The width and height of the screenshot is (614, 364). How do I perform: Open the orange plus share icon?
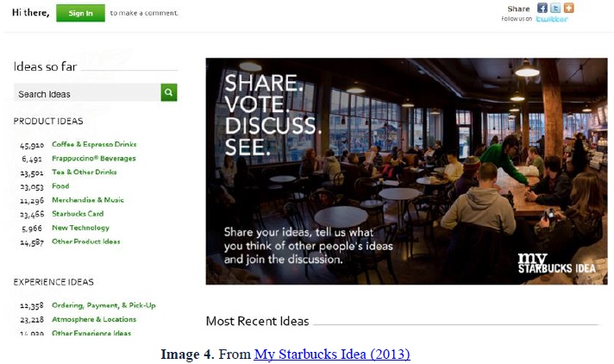[568, 9]
